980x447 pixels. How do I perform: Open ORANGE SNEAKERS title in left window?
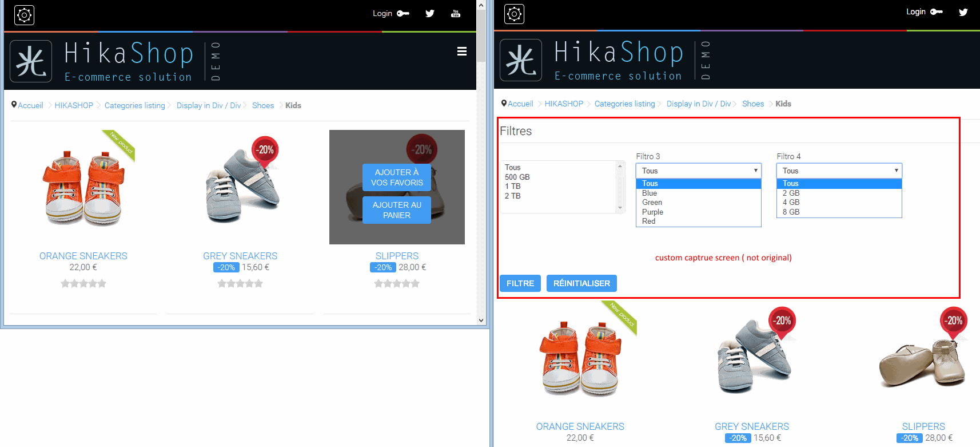click(x=83, y=256)
